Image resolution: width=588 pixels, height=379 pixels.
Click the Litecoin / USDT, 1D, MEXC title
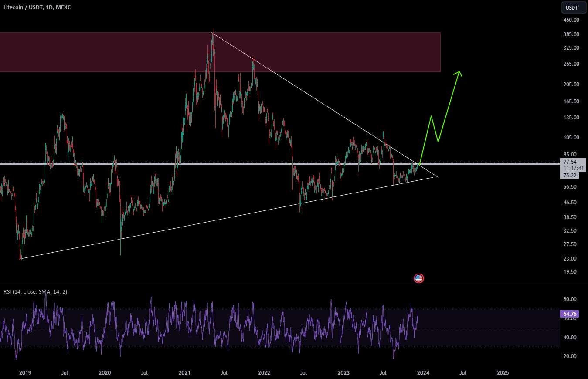[37, 7]
